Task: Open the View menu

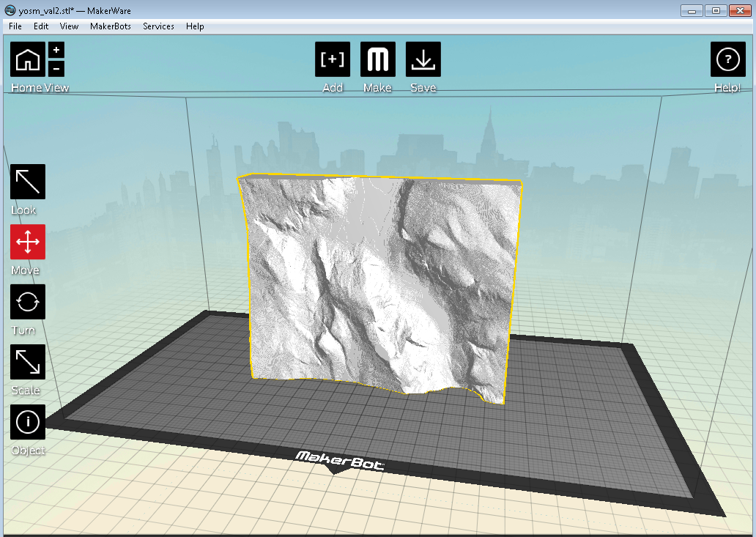Action: coord(69,26)
